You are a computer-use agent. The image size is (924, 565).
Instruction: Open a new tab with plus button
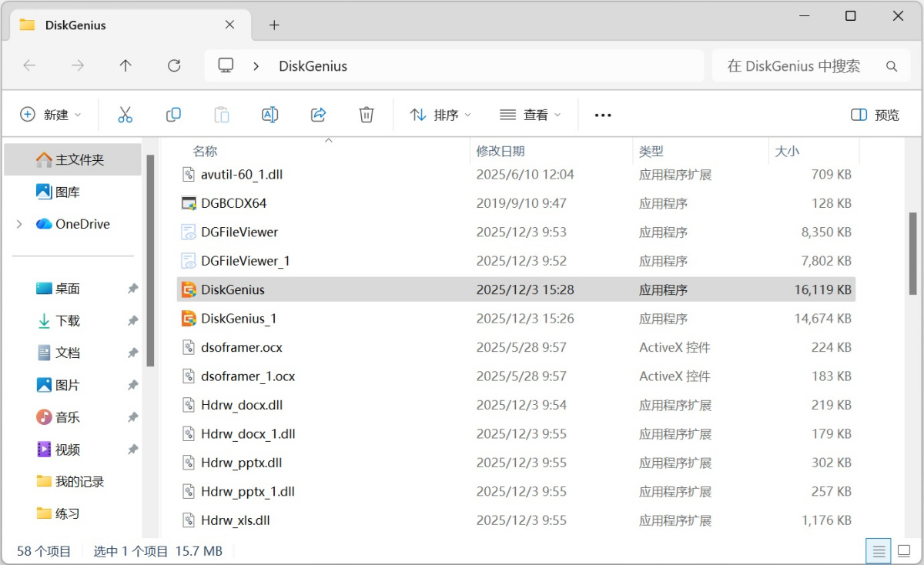point(274,25)
